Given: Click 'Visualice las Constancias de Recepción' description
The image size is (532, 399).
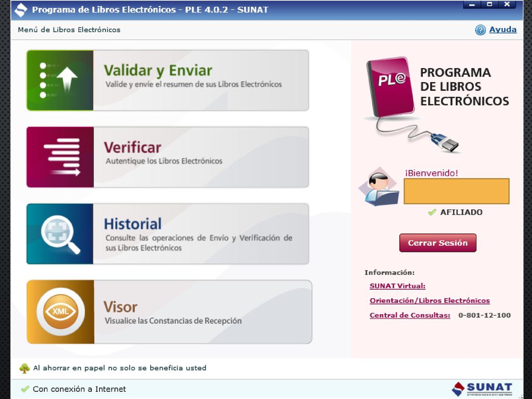Looking at the screenshot, I should click(173, 321).
